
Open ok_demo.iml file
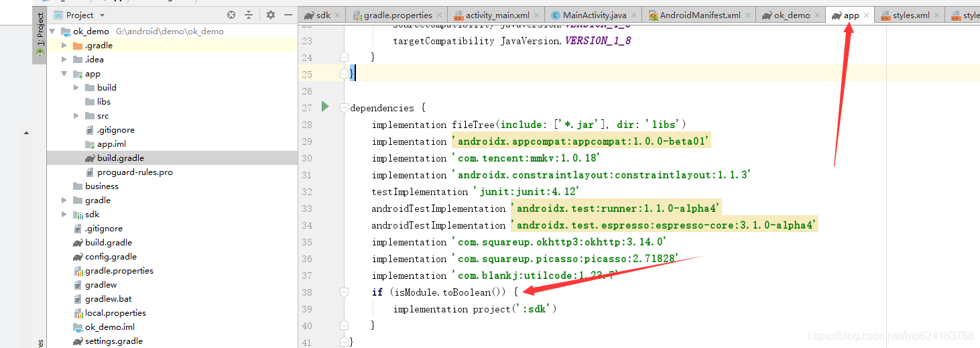pos(104,327)
